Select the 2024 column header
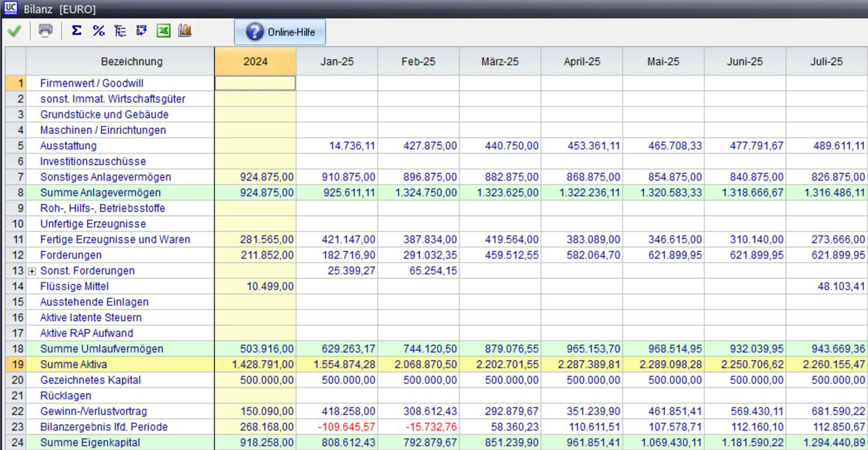Viewport: 868px width, 450px height. [255, 62]
